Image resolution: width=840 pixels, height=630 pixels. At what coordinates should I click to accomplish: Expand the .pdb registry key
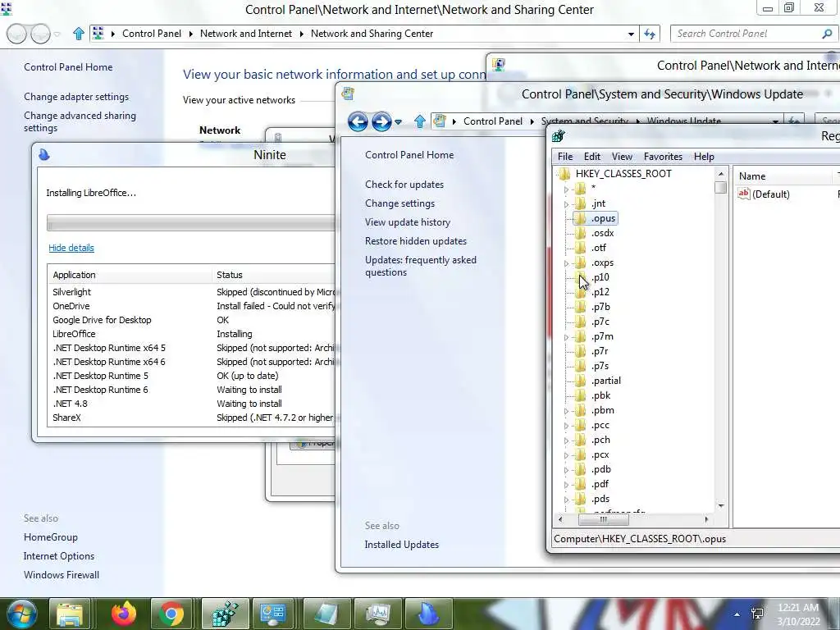(566, 470)
